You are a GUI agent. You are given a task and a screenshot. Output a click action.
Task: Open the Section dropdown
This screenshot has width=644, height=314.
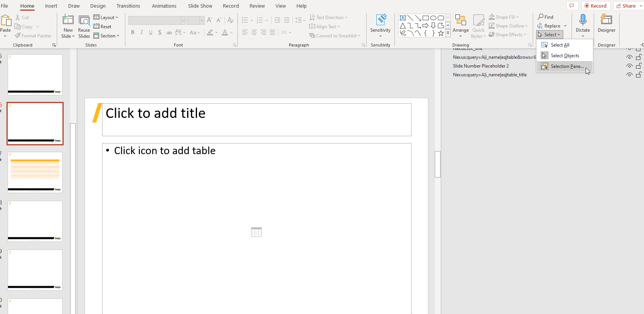(x=106, y=36)
